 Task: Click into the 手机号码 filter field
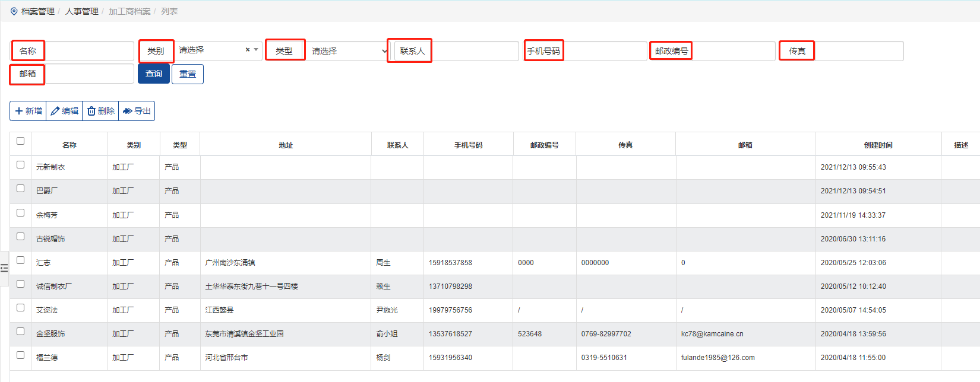(605, 51)
